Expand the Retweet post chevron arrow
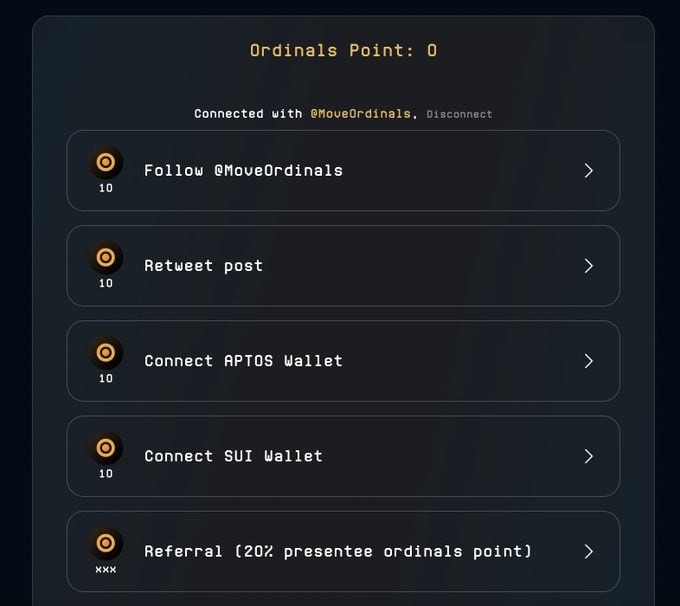Image resolution: width=680 pixels, height=606 pixels. click(x=588, y=266)
